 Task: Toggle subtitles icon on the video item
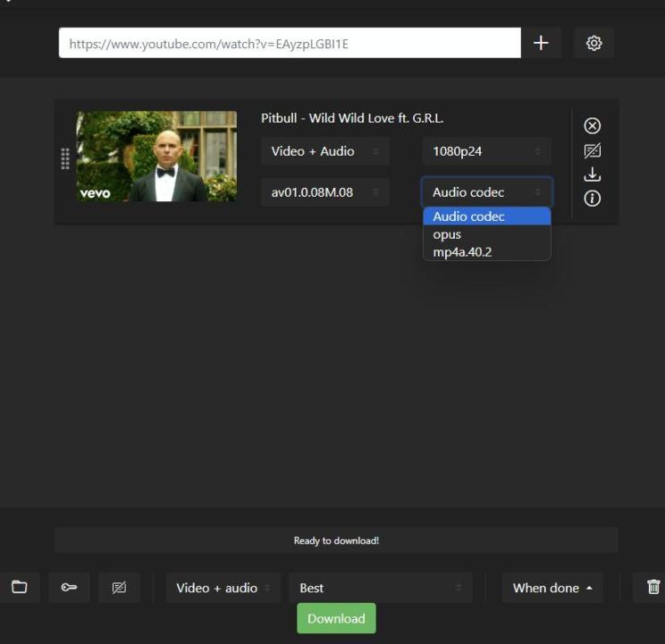(x=592, y=150)
